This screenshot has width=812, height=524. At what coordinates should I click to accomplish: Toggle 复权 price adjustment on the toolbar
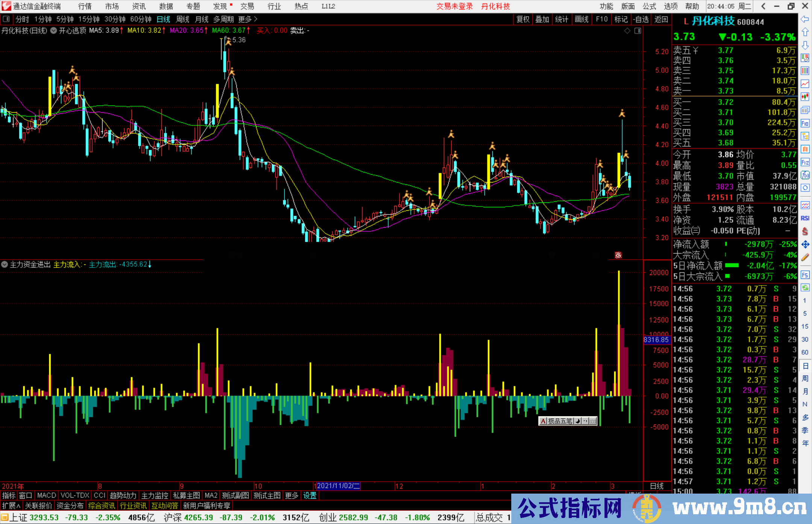[523, 19]
